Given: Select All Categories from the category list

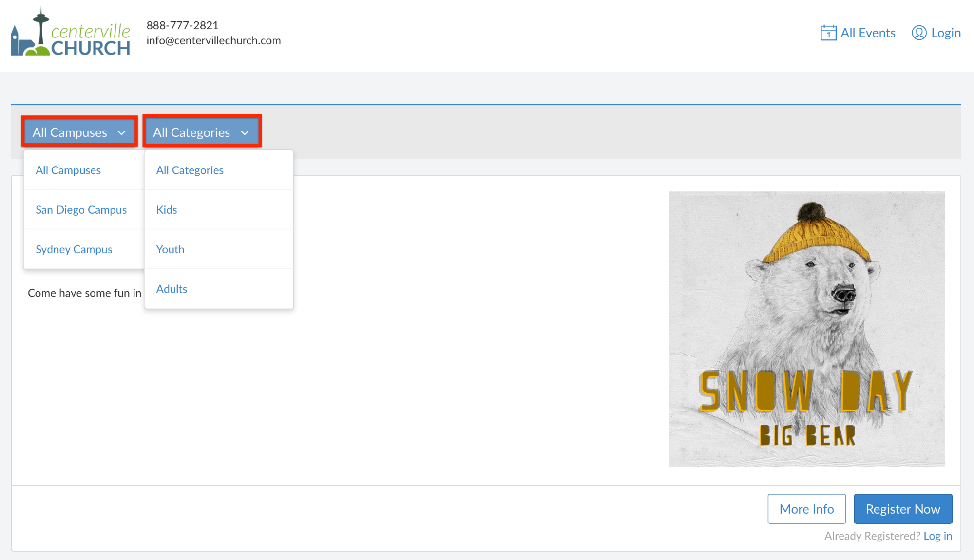Looking at the screenshot, I should tap(190, 170).
